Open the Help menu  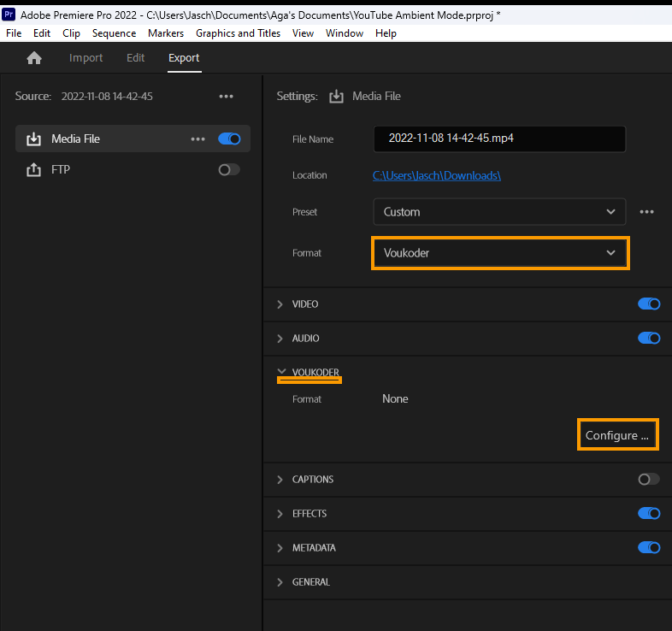[386, 33]
